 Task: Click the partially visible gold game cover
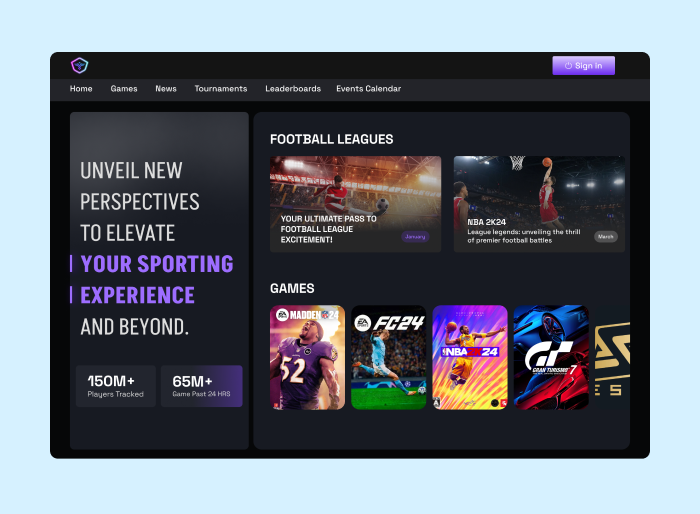click(612, 357)
